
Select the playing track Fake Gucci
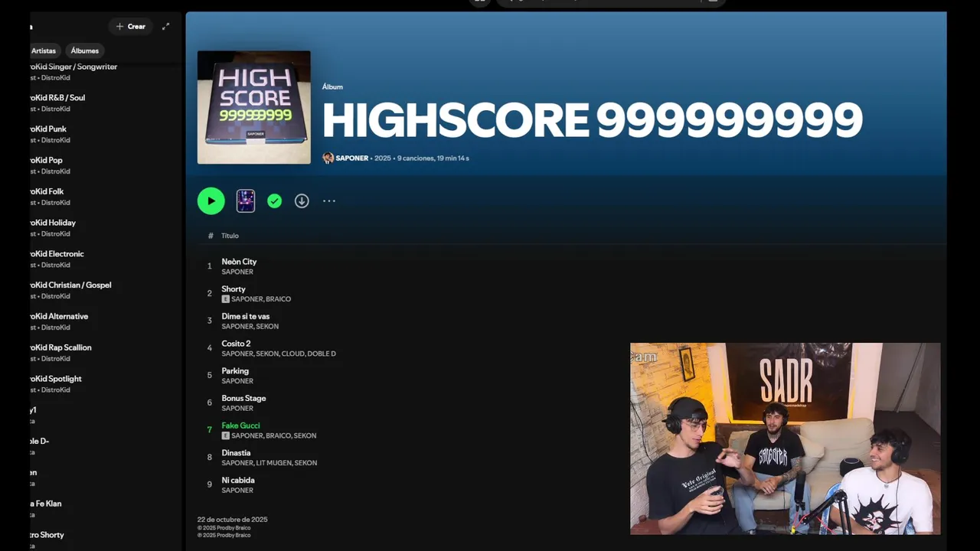click(x=240, y=425)
